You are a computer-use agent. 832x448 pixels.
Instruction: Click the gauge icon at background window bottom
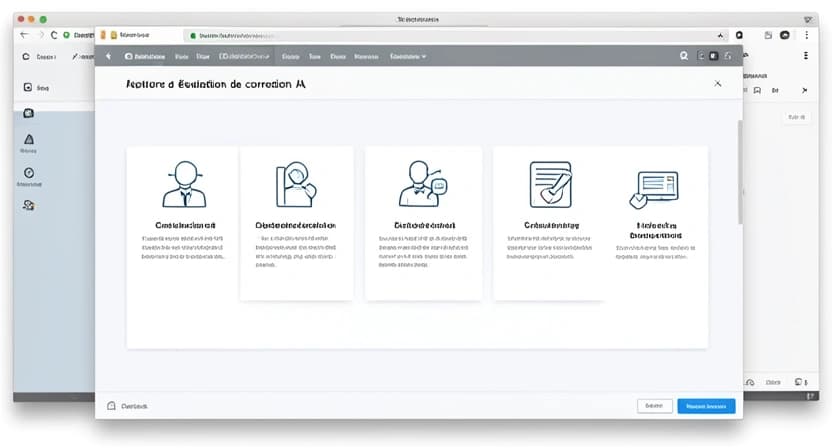click(x=750, y=382)
